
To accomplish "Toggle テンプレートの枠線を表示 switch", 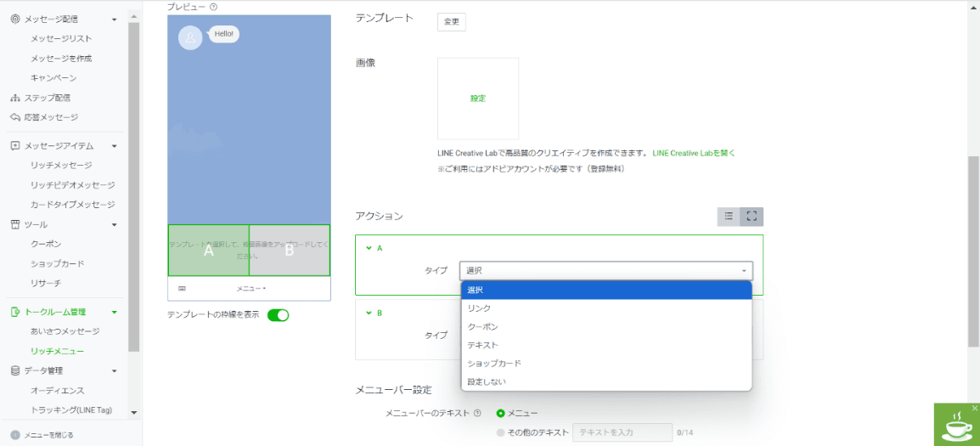I will pyautogui.click(x=278, y=315).
